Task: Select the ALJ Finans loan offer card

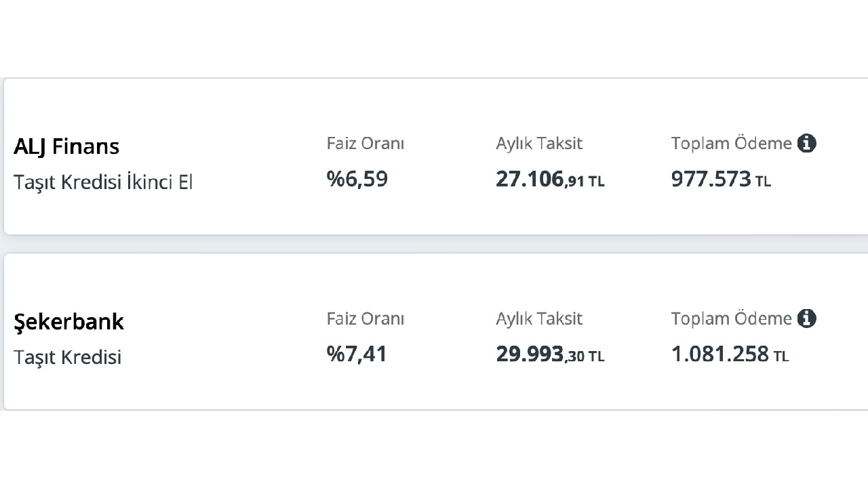Action: pos(436,157)
